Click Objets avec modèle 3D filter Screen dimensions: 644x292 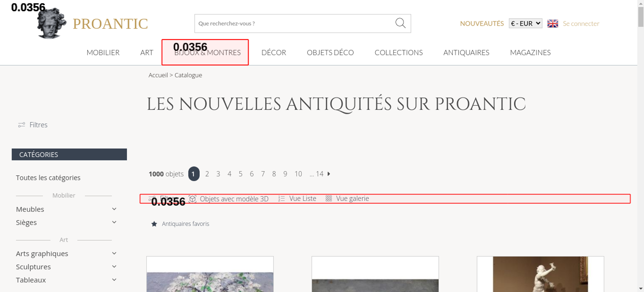[x=234, y=199]
